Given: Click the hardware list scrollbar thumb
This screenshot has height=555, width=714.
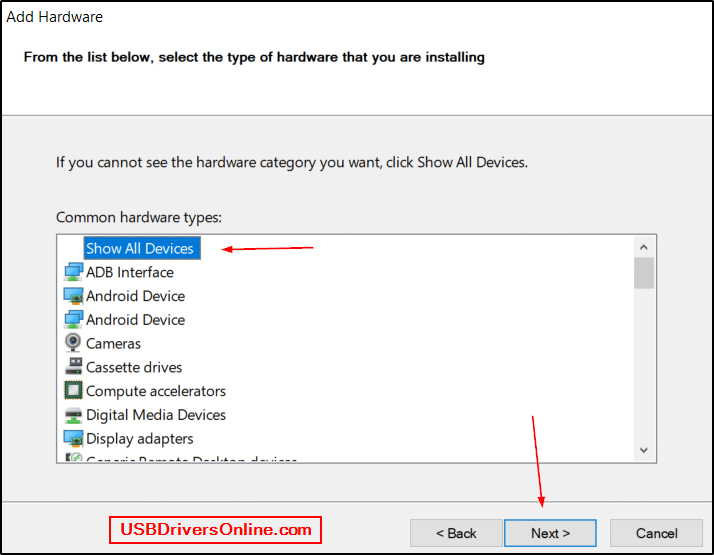Looking at the screenshot, I should (x=643, y=272).
